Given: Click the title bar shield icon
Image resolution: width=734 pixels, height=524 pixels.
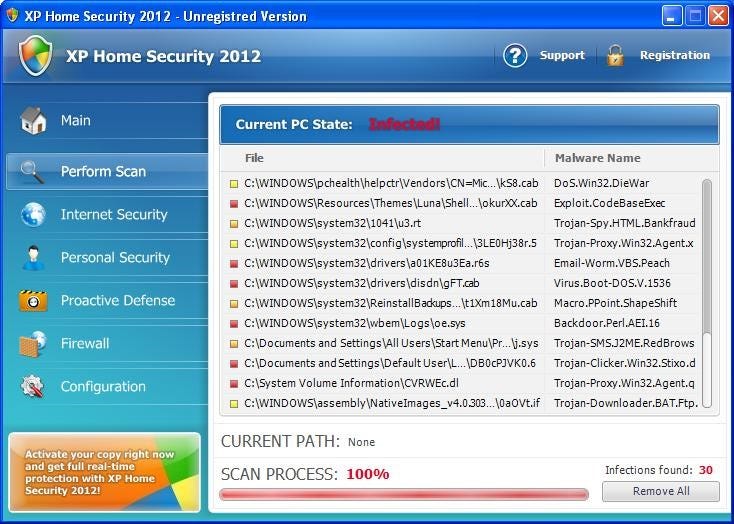Looking at the screenshot, I should (x=12, y=15).
